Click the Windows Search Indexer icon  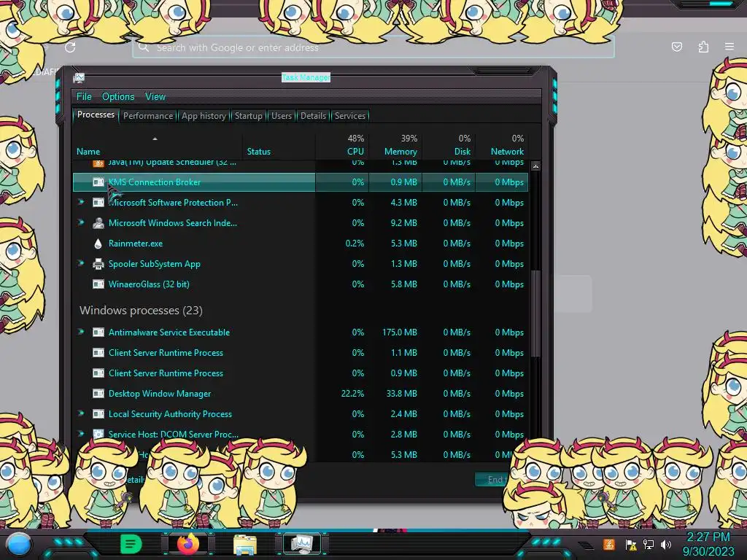[x=98, y=223]
